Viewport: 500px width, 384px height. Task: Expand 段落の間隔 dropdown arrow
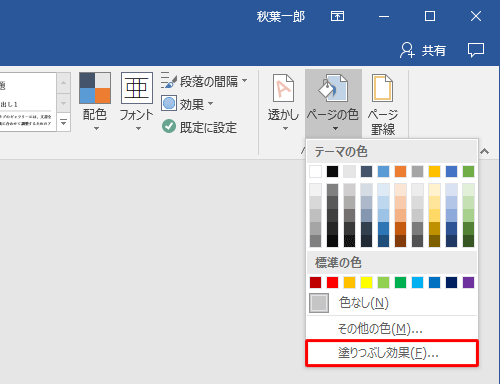coord(245,81)
